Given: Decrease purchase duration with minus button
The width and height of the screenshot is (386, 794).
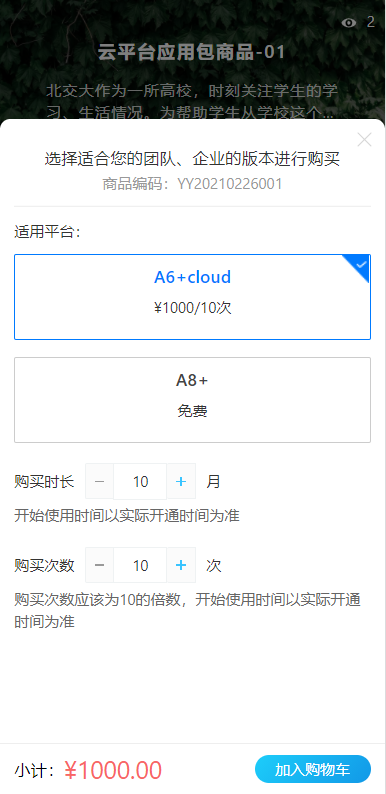Looking at the screenshot, I should 100,482.
